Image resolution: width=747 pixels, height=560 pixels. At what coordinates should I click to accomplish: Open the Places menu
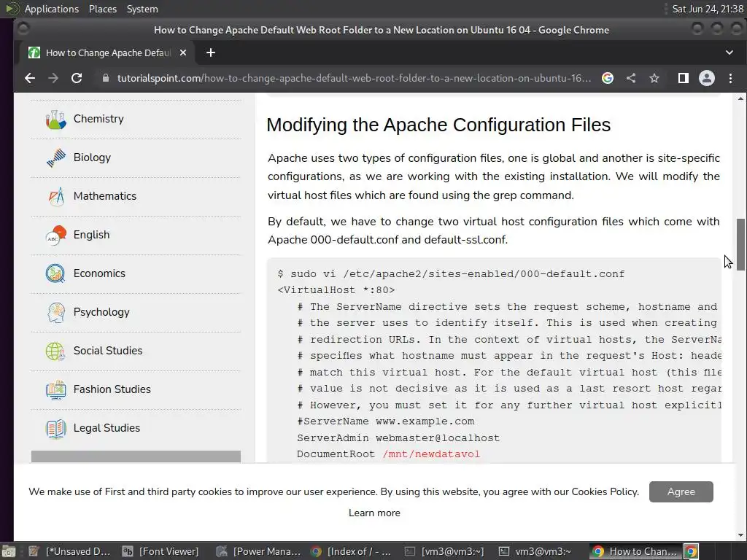click(103, 9)
